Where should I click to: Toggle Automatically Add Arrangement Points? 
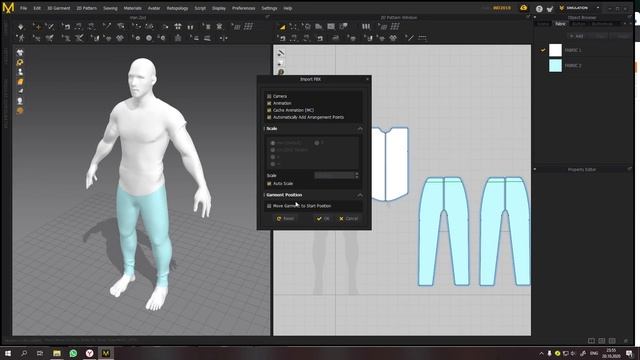[x=269, y=117]
